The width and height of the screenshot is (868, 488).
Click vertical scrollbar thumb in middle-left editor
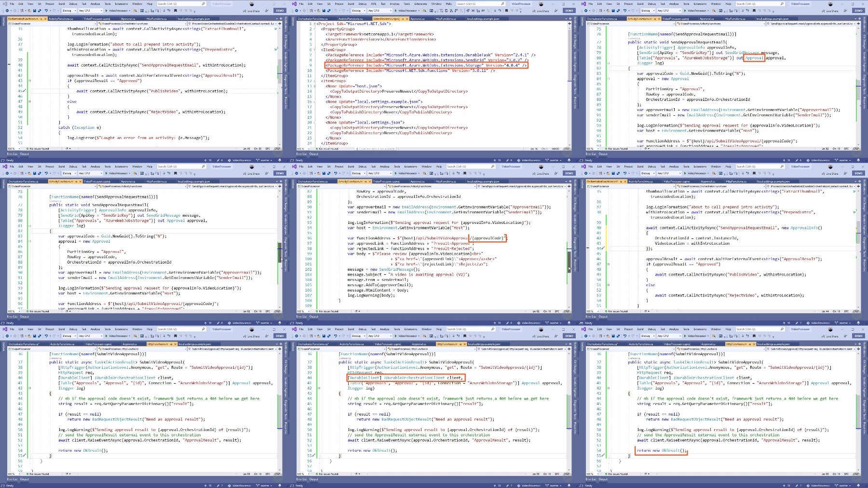(280, 252)
